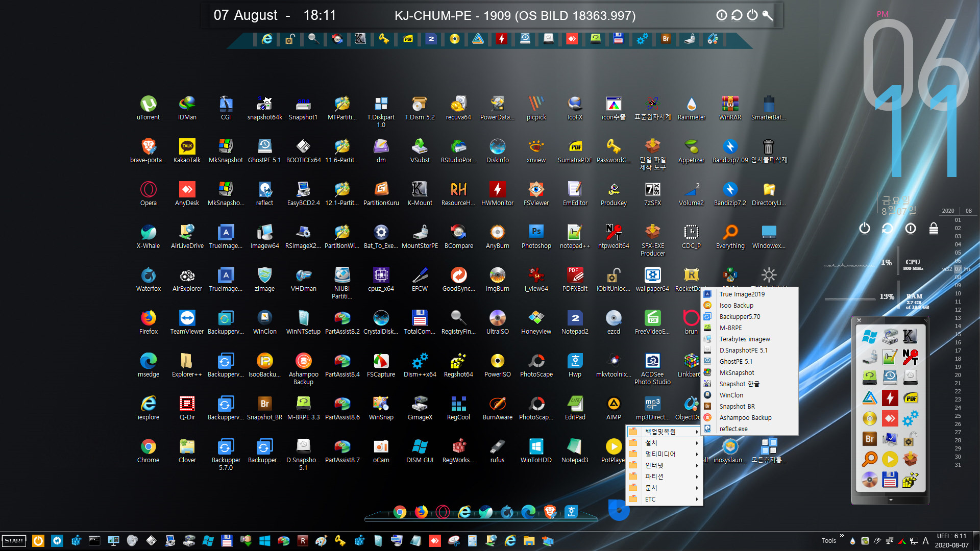
Task: Expand the 파티션 folder submenu
Action: tap(664, 477)
